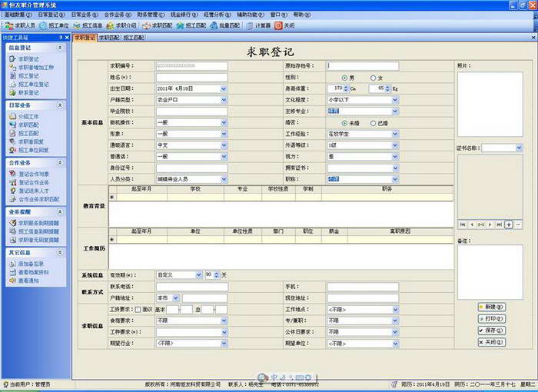Select the 男 gender radio button
The height and width of the screenshot is (392, 538).
(x=344, y=78)
